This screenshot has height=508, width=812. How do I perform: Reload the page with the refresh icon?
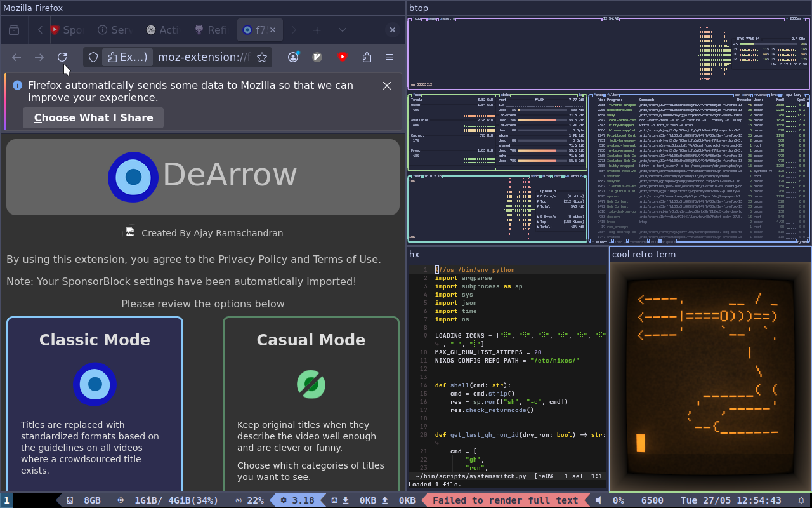coord(62,57)
